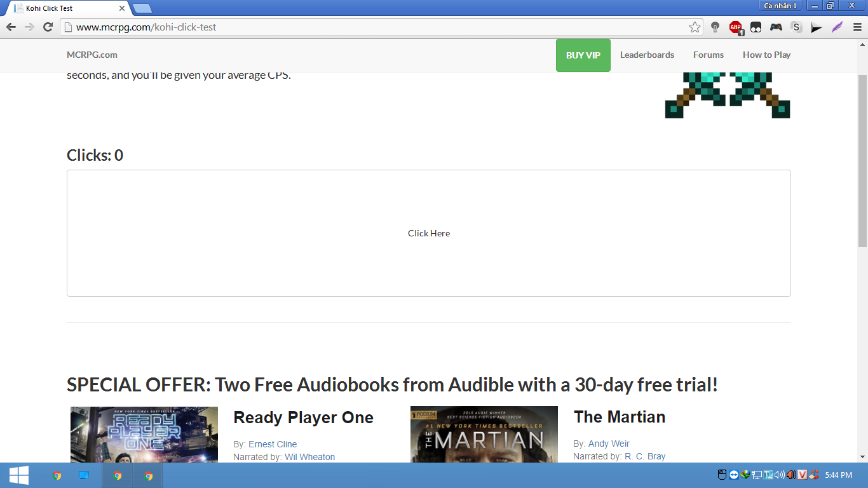
Task: Go to the Forums page
Action: [x=709, y=55]
